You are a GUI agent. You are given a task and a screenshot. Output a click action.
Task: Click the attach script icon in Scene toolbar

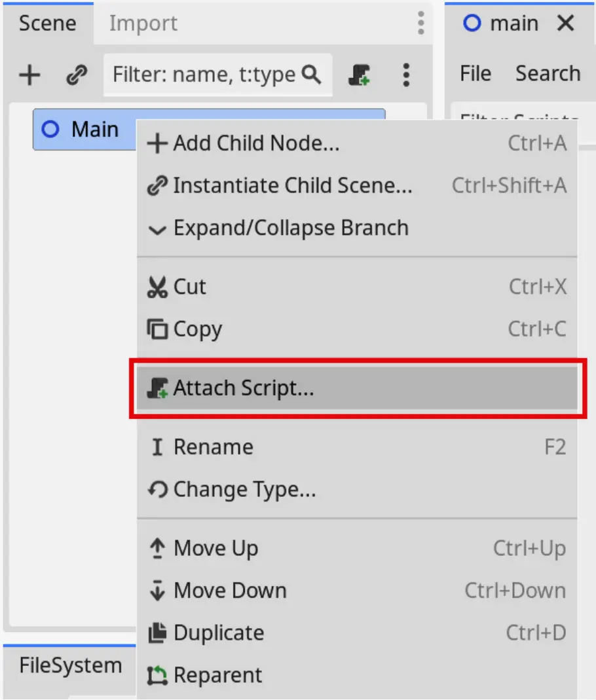(360, 75)
